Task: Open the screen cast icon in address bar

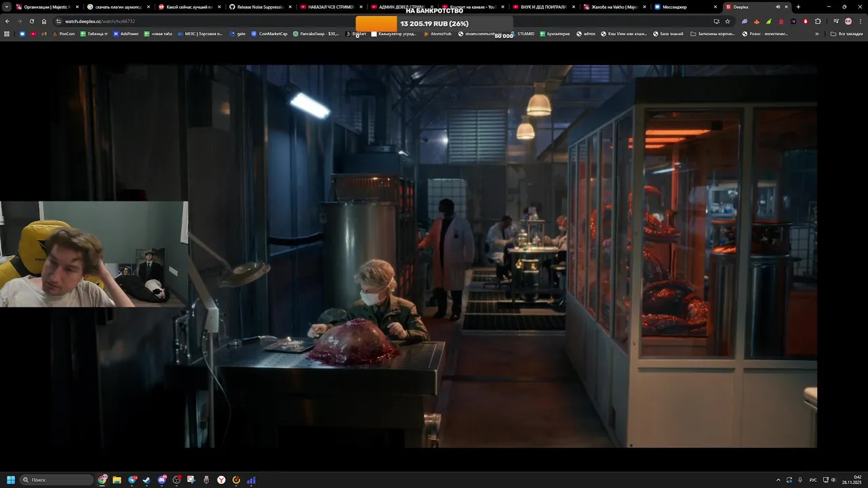Action: coord(716,21)
